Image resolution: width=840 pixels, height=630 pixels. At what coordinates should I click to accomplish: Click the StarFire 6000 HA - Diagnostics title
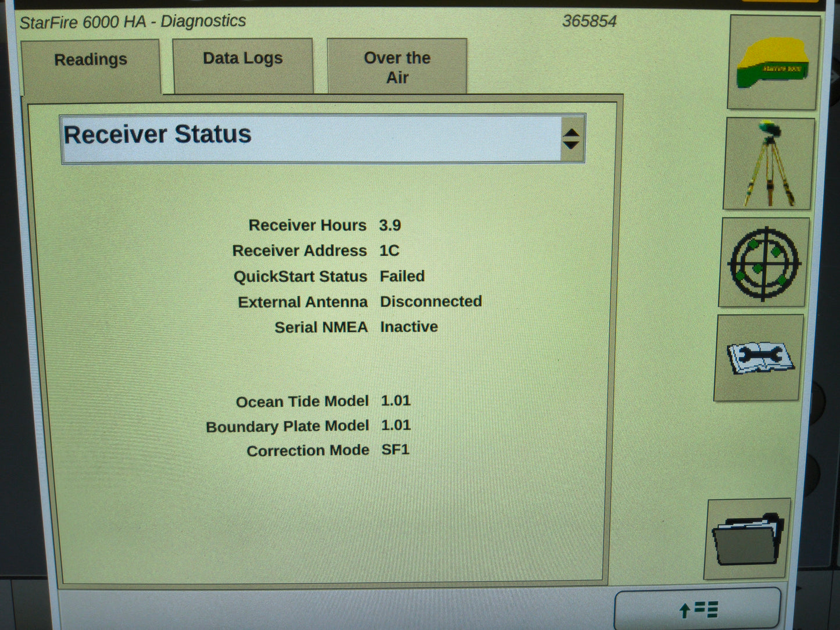click(x=133, y=22)
